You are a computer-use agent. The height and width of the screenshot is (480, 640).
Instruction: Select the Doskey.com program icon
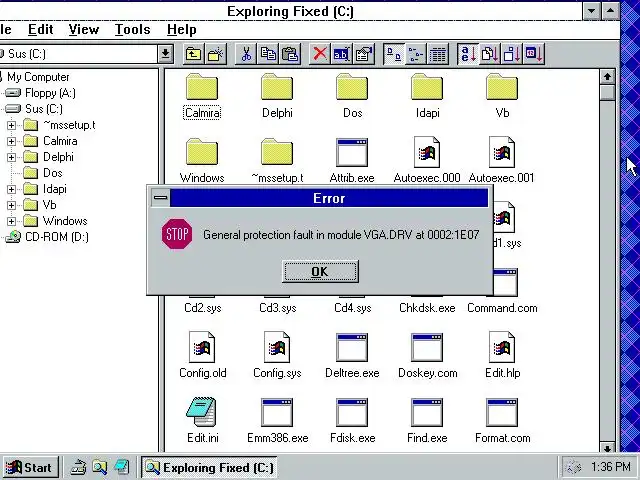pyautogui.click(x=427, y=347)
